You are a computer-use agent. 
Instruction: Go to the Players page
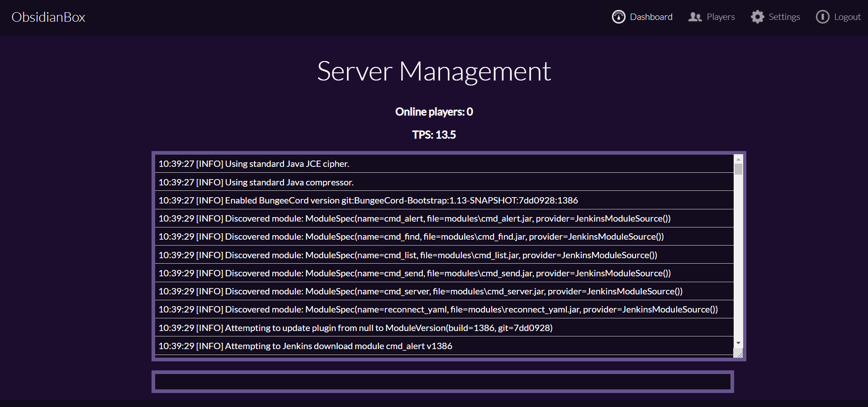(711, 17)
